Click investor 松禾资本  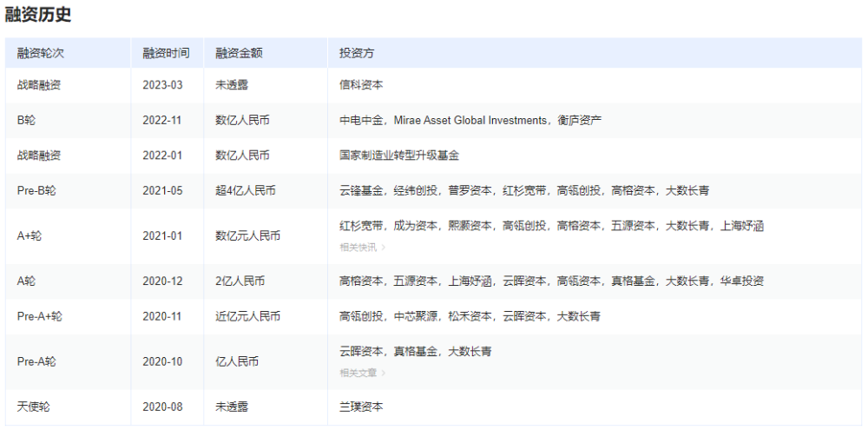(470, 316)
